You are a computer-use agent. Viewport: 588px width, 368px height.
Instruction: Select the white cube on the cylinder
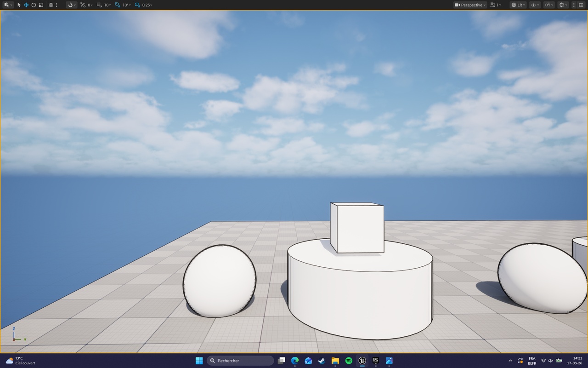[357, 228]
